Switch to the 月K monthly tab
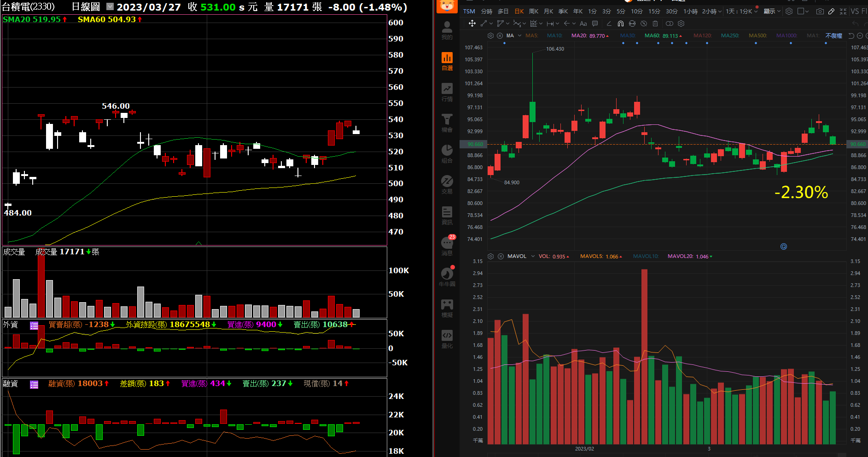 pyautogui.click(x=548, y=11)
